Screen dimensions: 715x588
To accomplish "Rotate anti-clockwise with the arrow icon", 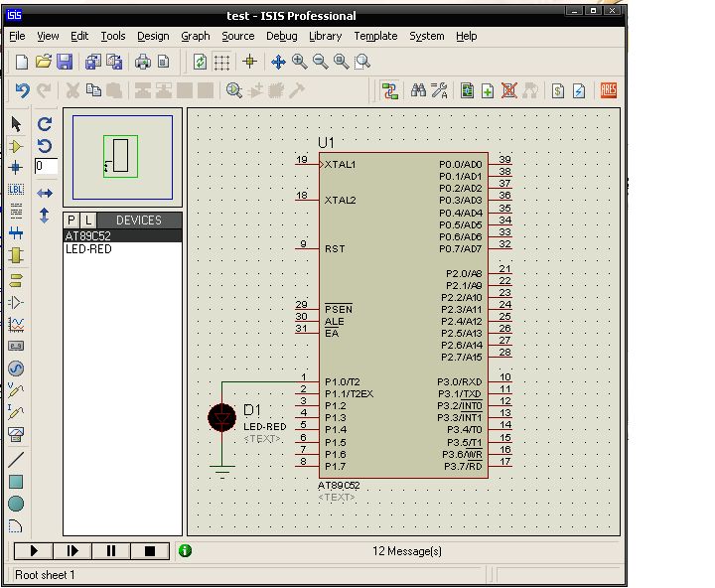I will (x=45, y=146).
